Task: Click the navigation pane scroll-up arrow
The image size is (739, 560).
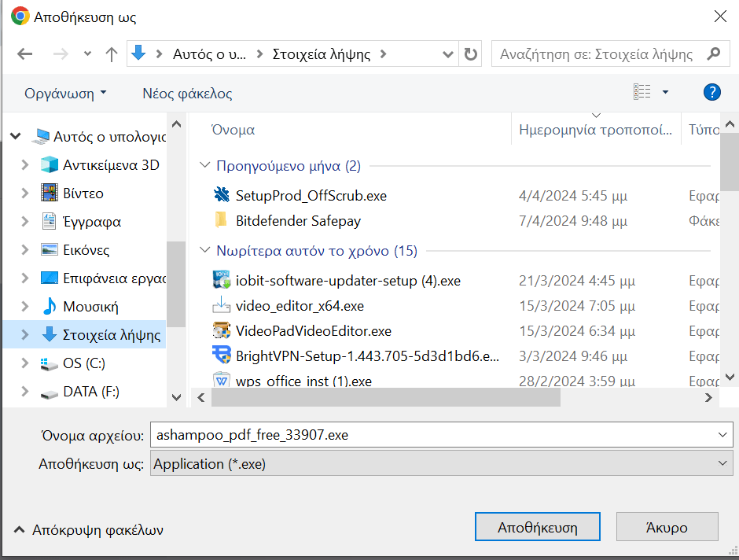Action: [x=176, y=124]
